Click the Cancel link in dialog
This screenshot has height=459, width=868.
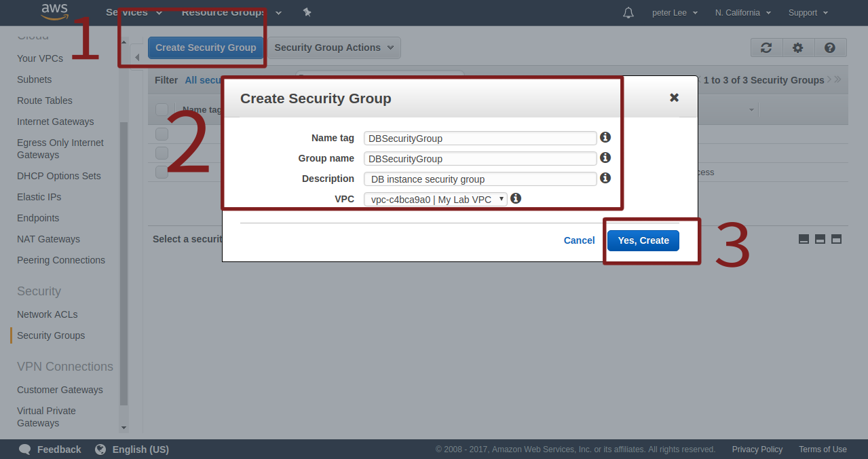tap(579, 240)
